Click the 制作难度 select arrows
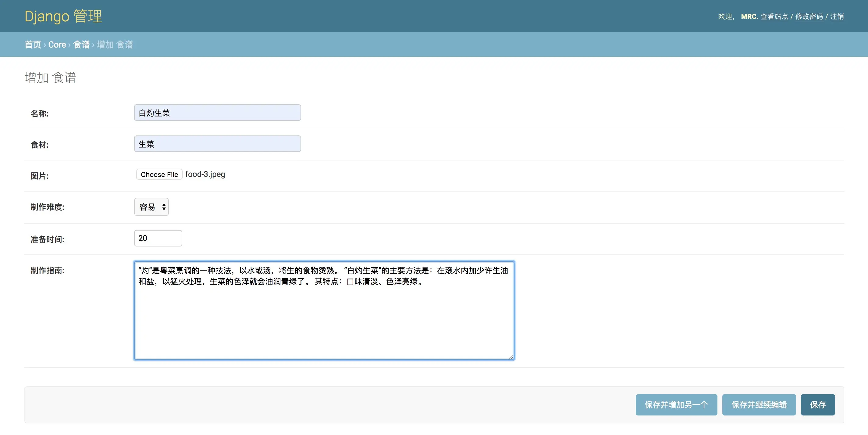 point(164,207)
